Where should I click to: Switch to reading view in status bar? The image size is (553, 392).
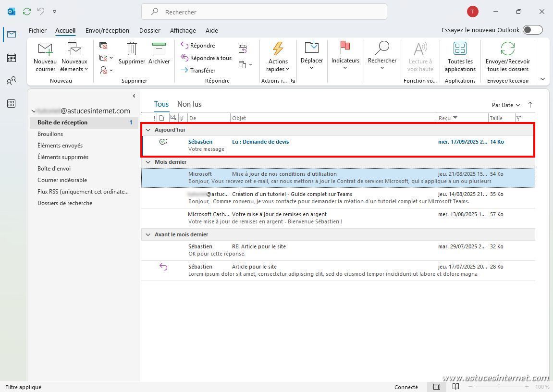[455, 387]
